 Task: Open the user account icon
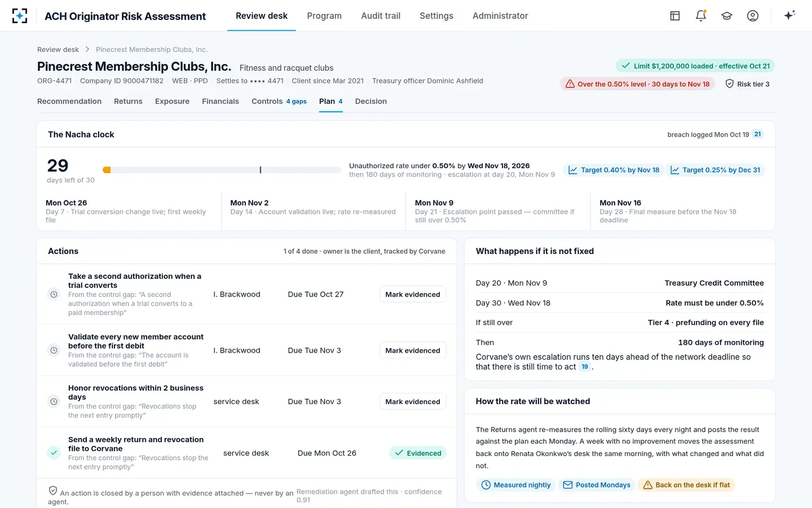tap(753, 16)
